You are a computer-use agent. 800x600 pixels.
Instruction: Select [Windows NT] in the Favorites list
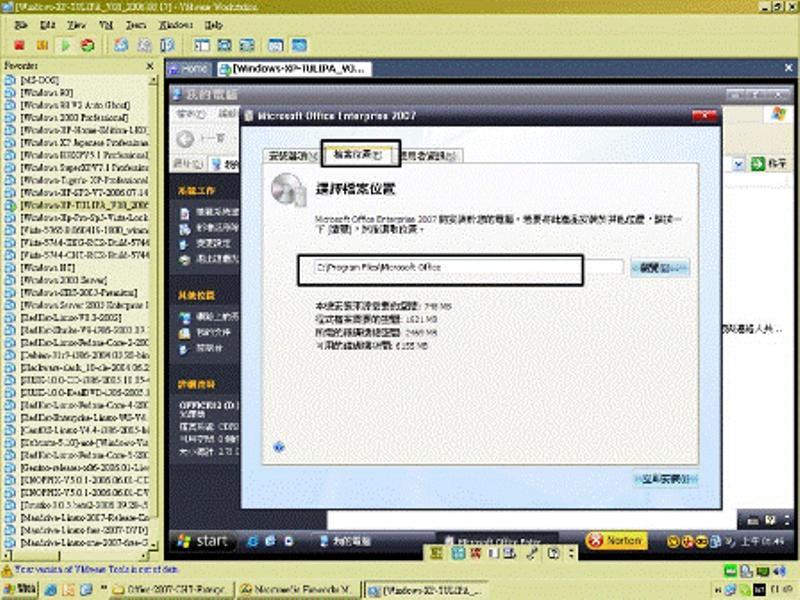pyautogui.click(x=47, y=268)
